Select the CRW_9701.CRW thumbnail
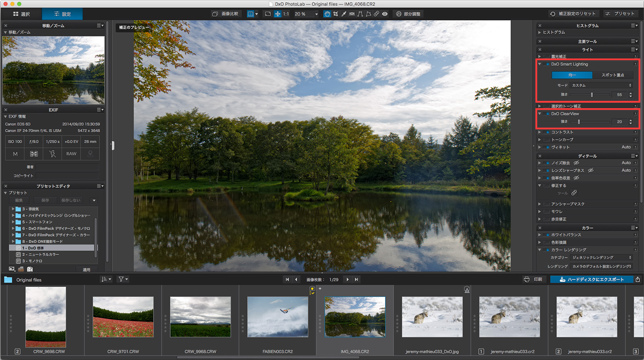Image resolution: width=644 pixels, height=360 pixels. 123,317
